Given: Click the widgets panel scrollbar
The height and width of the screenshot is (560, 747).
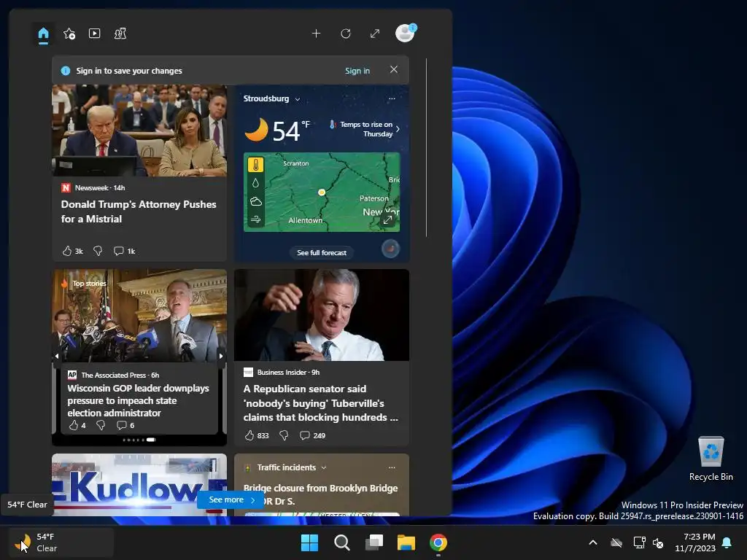Looking at the screenshot, I should coord(426,147).
